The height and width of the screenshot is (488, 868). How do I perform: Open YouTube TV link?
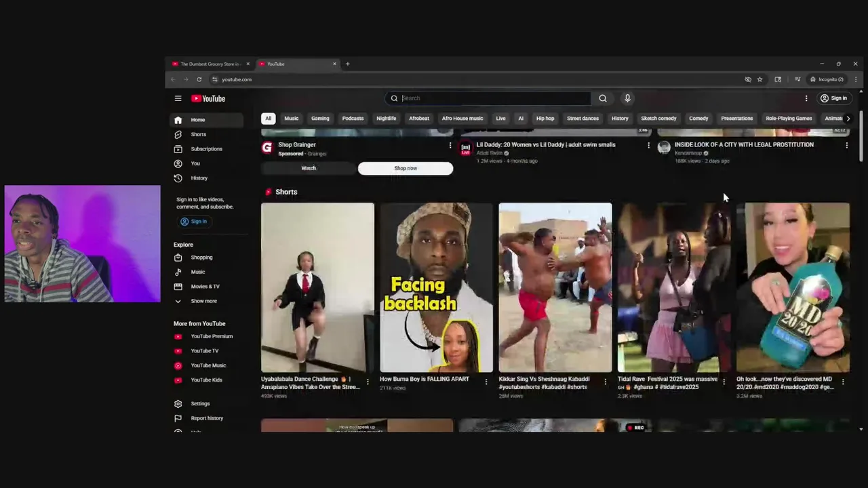(x=206, y=351)
